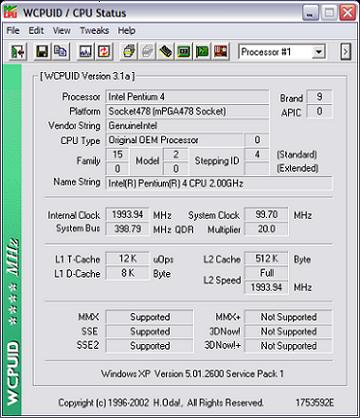Click the red refresh icon

point(104,52)
